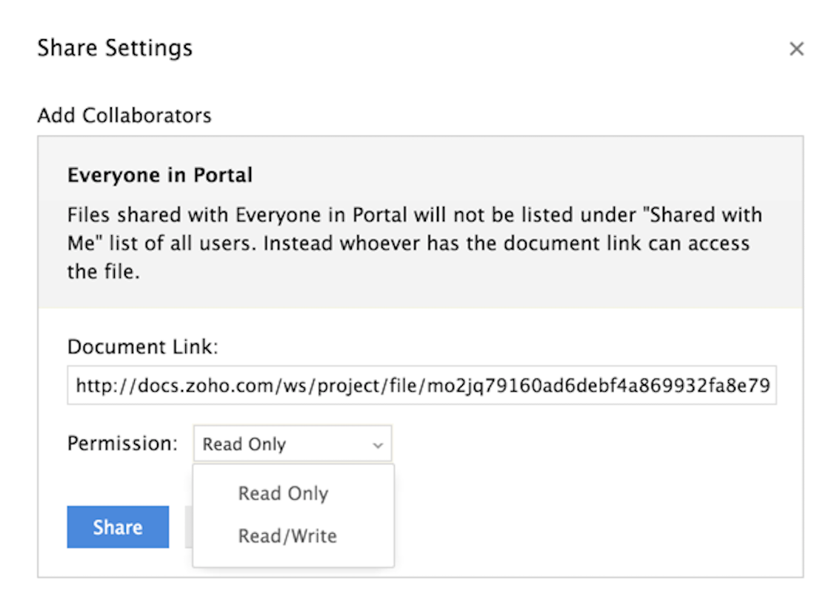840x616 pixels.
Task: Click the Everyone in Portal heading
Action: [x=160, y=175]
